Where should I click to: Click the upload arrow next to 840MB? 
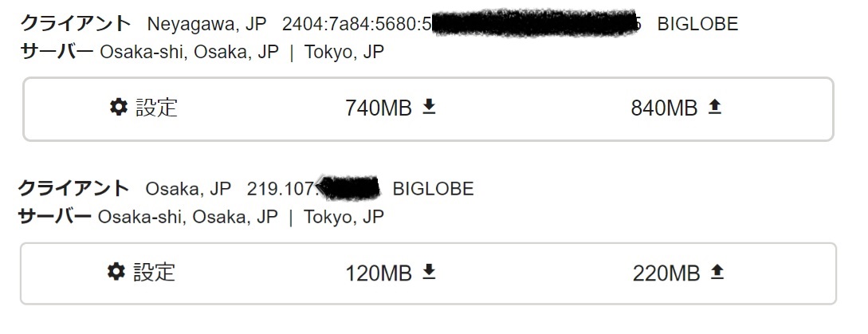pyautogui.click(x=715, y=106)
